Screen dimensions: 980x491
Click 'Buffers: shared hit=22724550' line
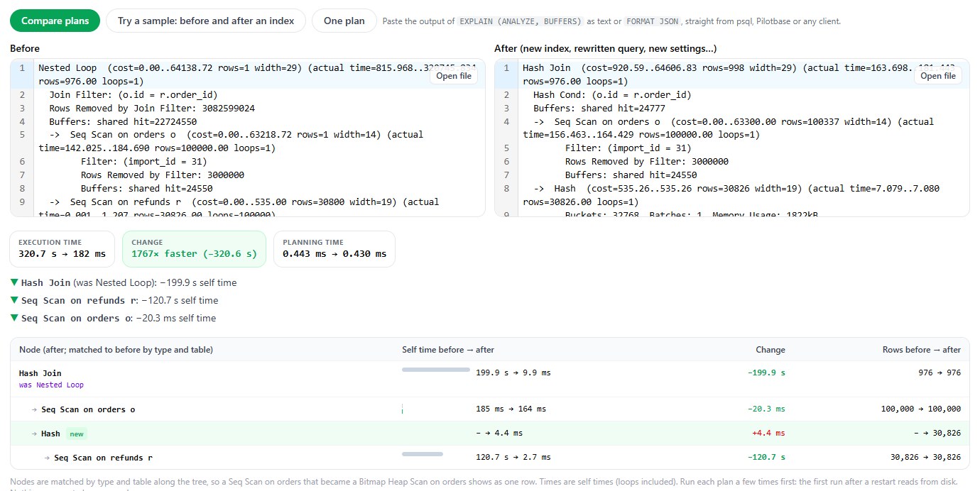pos(123,122)
